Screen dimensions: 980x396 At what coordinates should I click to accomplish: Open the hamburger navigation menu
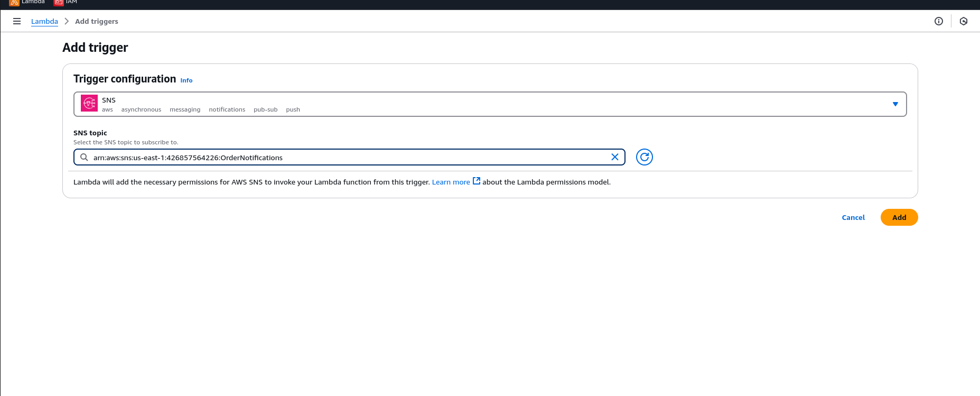(17, 21)
